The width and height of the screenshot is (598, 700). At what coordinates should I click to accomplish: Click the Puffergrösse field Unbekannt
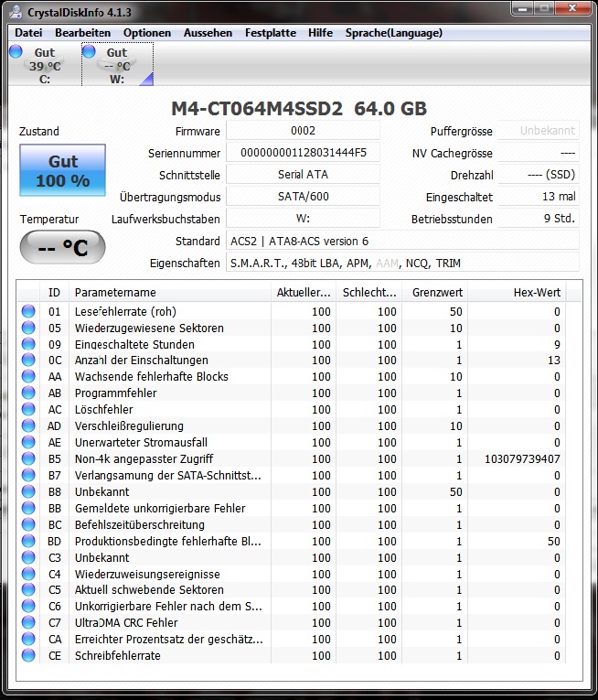[539, 130]
